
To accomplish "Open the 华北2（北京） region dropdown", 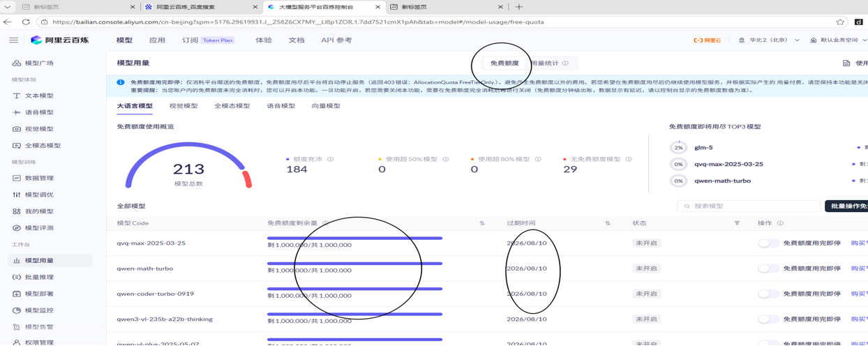I will [769, 40].
